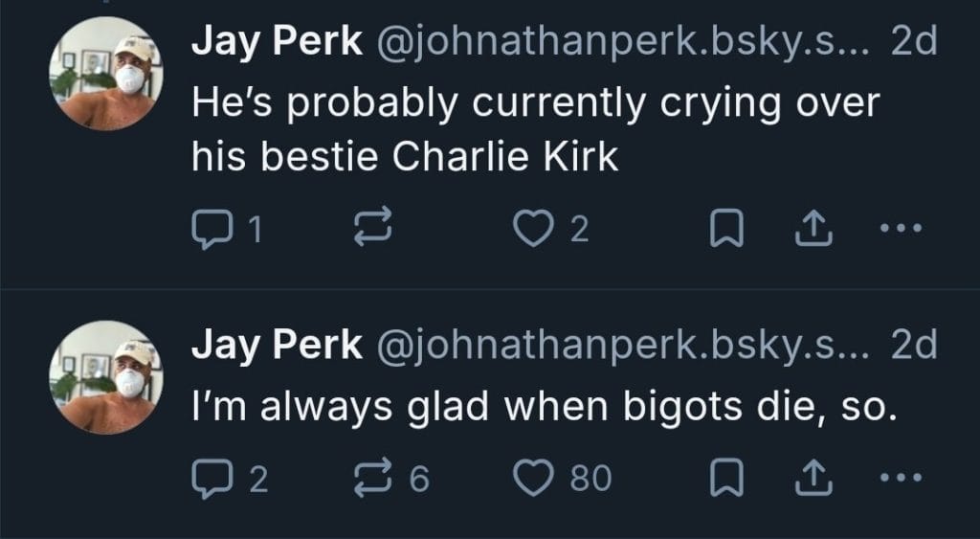Reply to the post with 2 replies
The height and width of the screenshot is (539, 980).
point(210,477)
